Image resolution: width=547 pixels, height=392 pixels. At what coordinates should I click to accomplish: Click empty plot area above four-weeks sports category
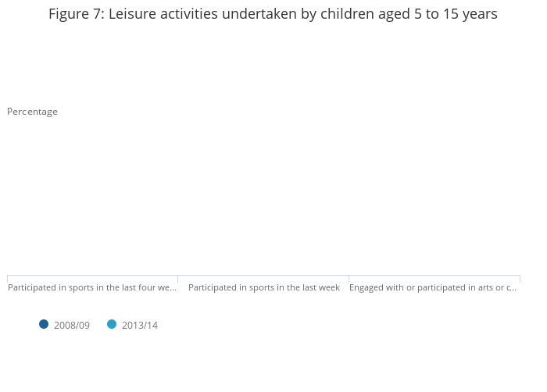click(92, 195)
